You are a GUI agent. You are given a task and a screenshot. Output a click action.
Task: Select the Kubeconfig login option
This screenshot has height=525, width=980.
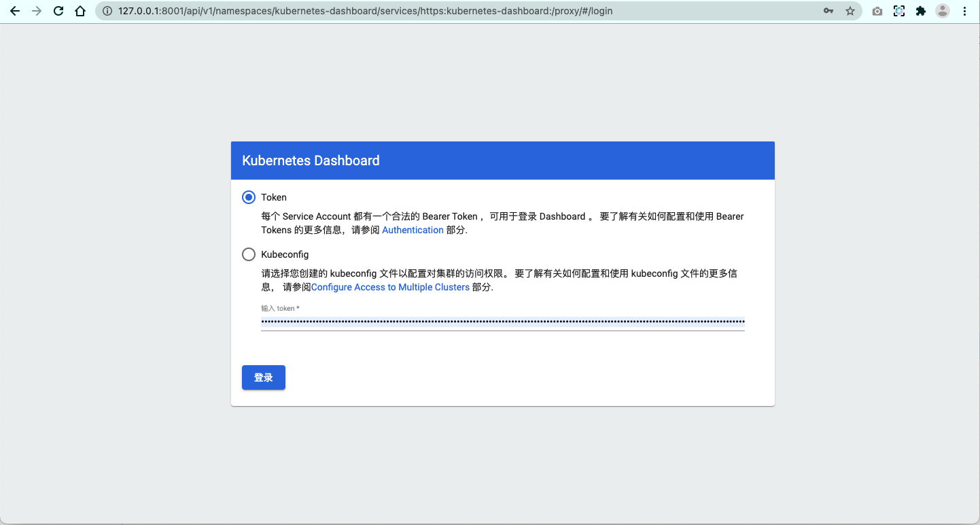249,254
